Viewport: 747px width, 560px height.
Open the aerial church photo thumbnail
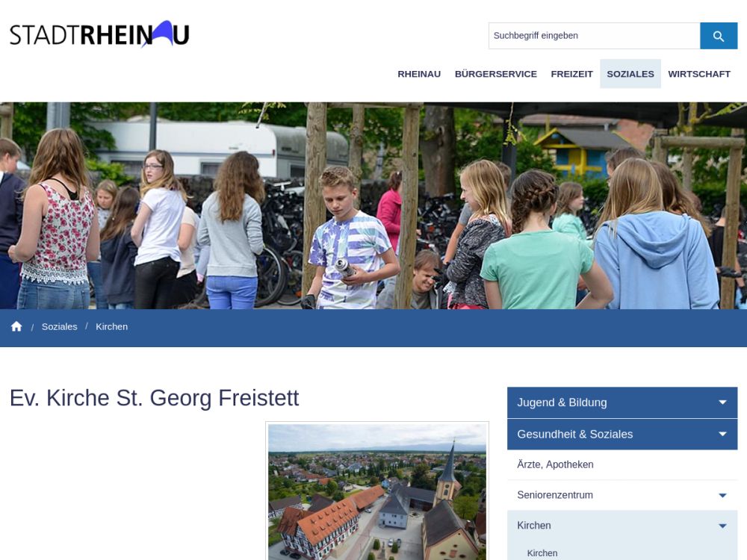point(377,491)
